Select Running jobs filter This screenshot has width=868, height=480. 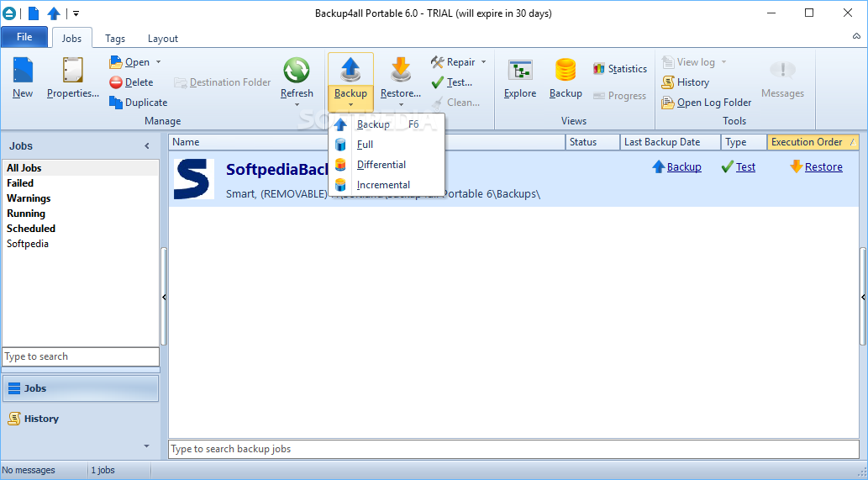pos(81,214)
